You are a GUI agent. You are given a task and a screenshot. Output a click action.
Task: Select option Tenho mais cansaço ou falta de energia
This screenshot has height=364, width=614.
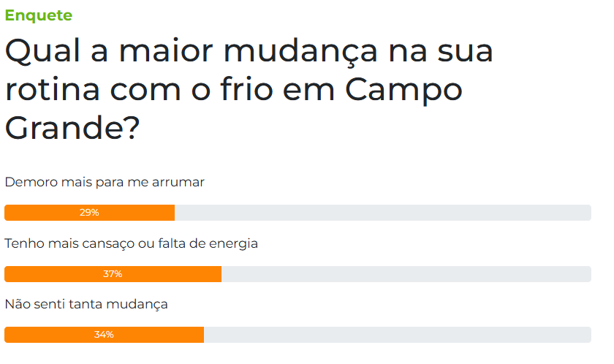(x=131, y=243)
